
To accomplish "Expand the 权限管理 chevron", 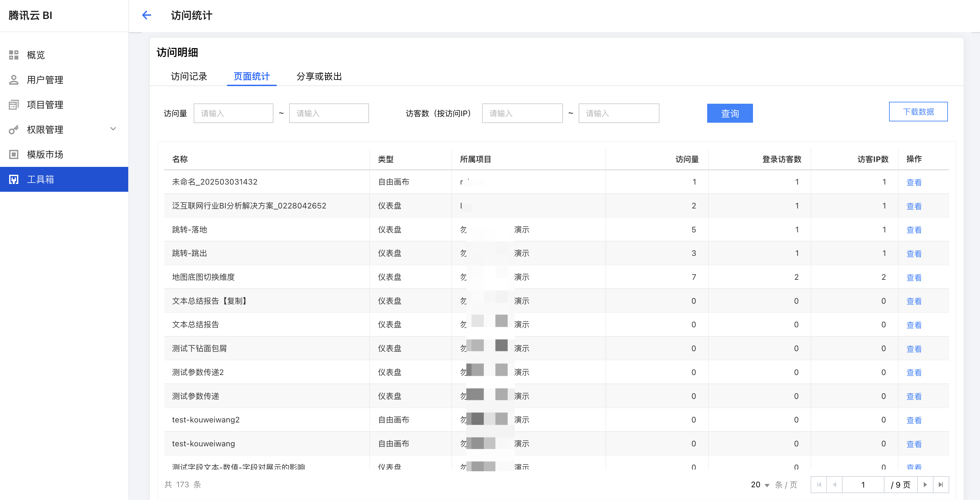I will click(x=113, y=129).
